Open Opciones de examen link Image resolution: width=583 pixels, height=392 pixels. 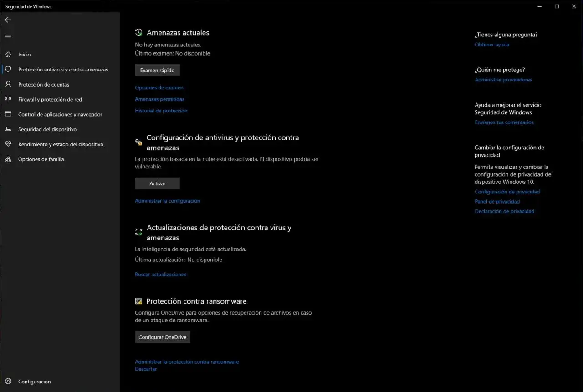click(159, 87)
